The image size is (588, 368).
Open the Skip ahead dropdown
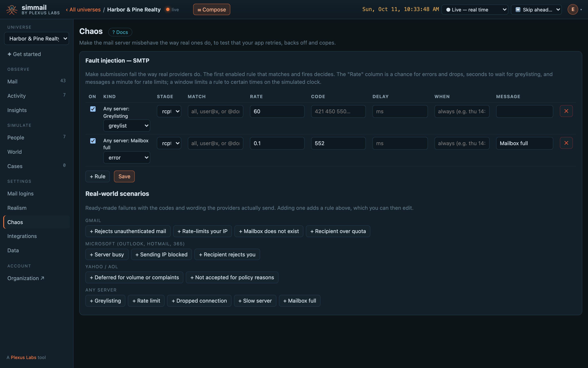(x=536, y=10)
